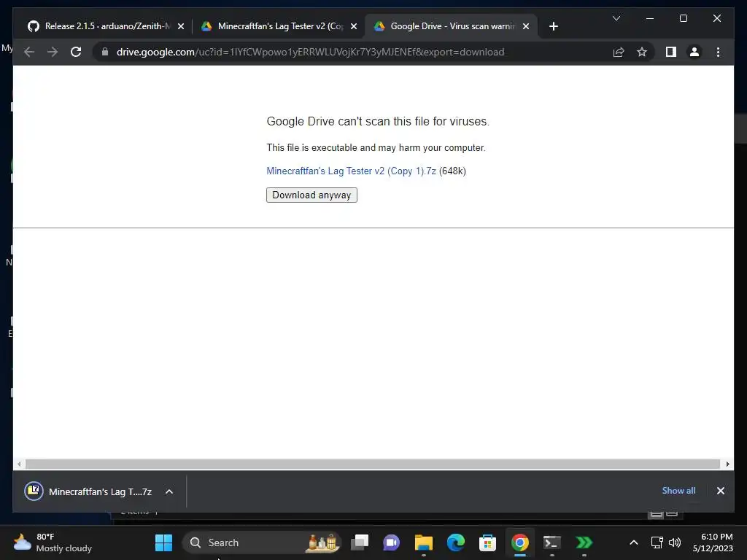This screenshot has height=560, width=747.
Task: Dismiss the downloads bar
Action: 720,491
